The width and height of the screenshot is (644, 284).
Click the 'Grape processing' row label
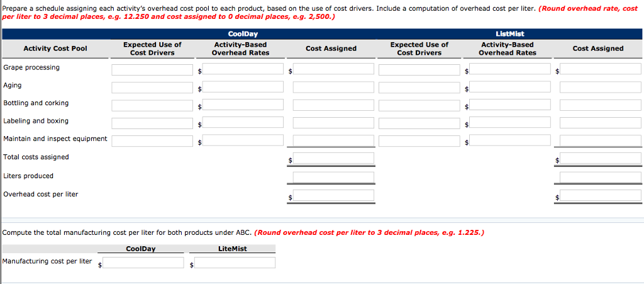(x=31, y=67)
